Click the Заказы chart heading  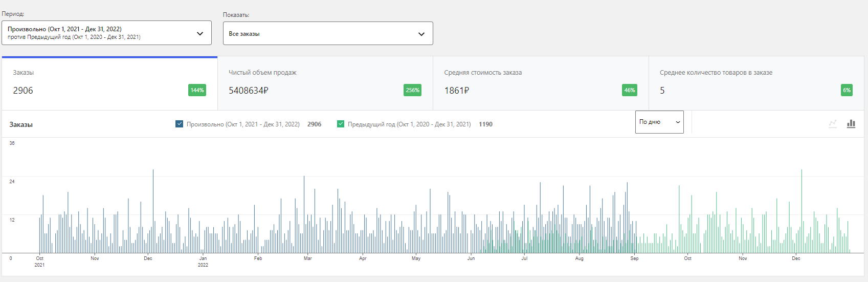click(x=21, y=124)
